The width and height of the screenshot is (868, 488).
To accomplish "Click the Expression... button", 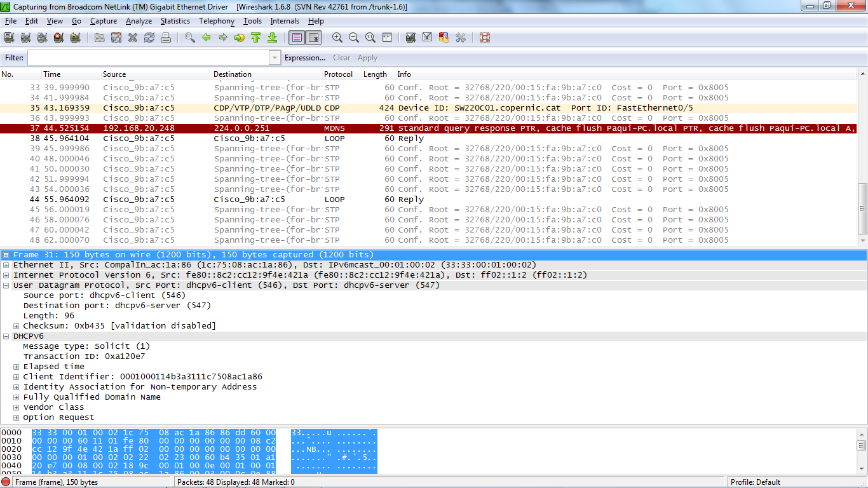I will point(304,58).
